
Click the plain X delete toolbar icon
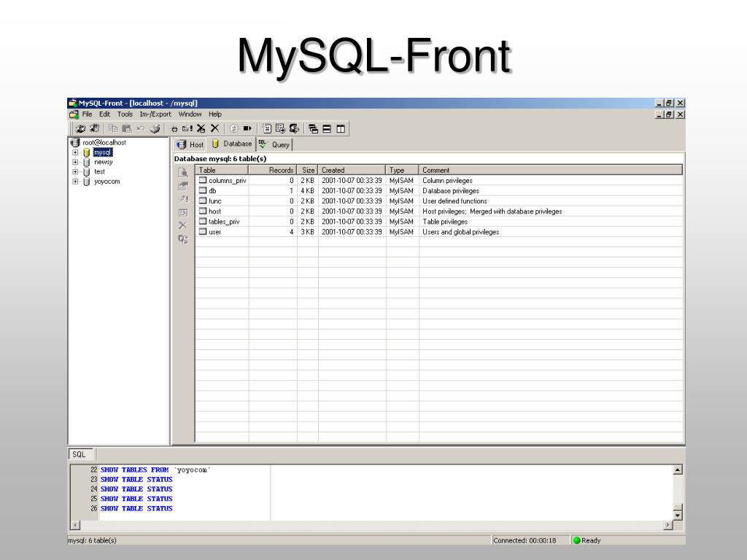pos(215,128)
